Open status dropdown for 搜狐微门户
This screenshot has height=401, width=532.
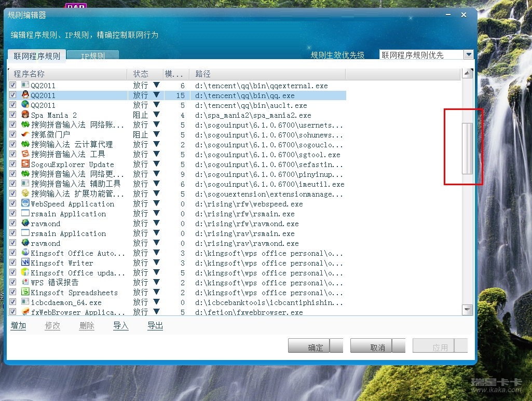pos(156,134)
